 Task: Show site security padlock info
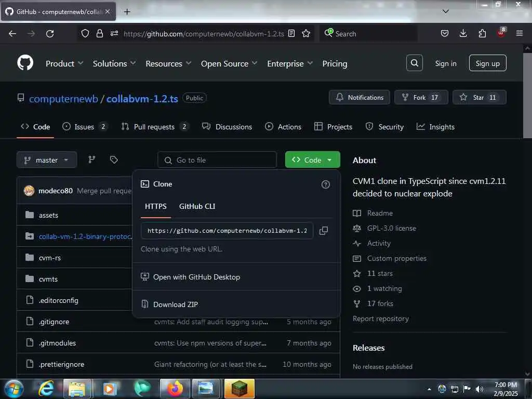99,33
